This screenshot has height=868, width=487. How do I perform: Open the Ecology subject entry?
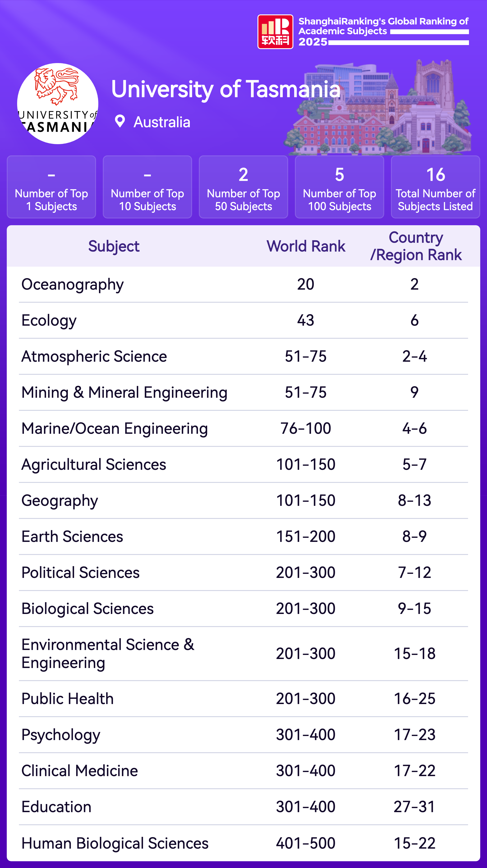[49, 320]
